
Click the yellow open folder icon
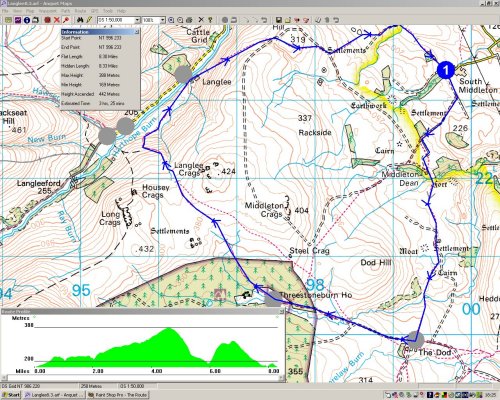288,20
